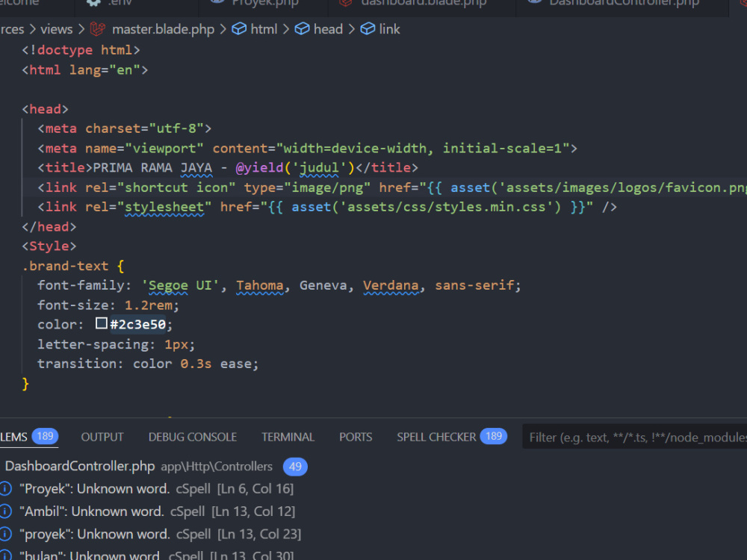Image resolution: width=747 pixels, height=560 pixels.
Task: Click the favicon.png asset path
Action: [625, 187]
